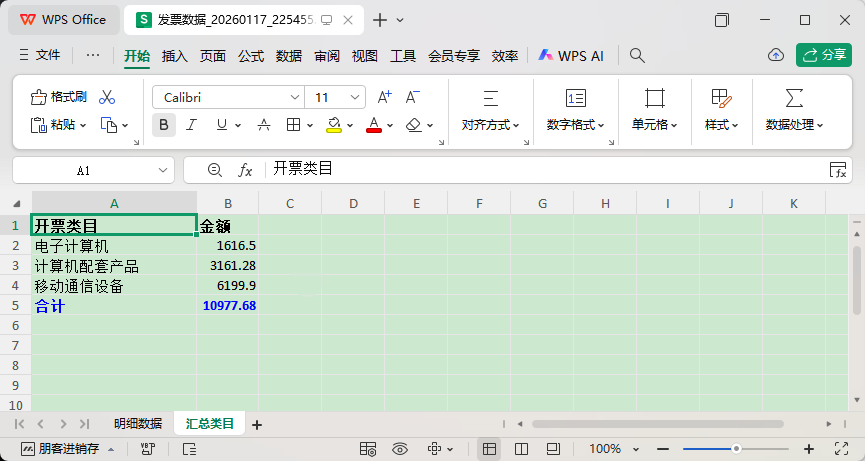865x461 pixels.
Task: Open the Alignment (对齐方式) menu
Action: click(x=490, y=111)
